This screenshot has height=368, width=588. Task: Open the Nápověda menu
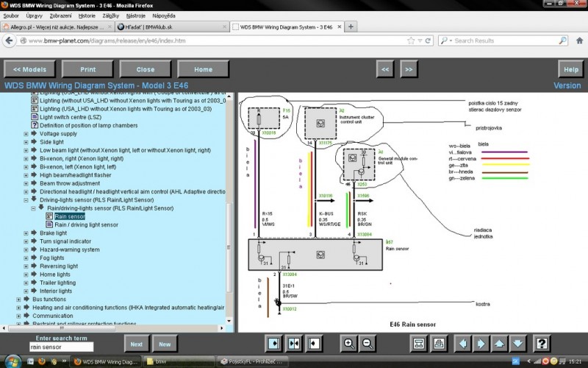[164, 15]
